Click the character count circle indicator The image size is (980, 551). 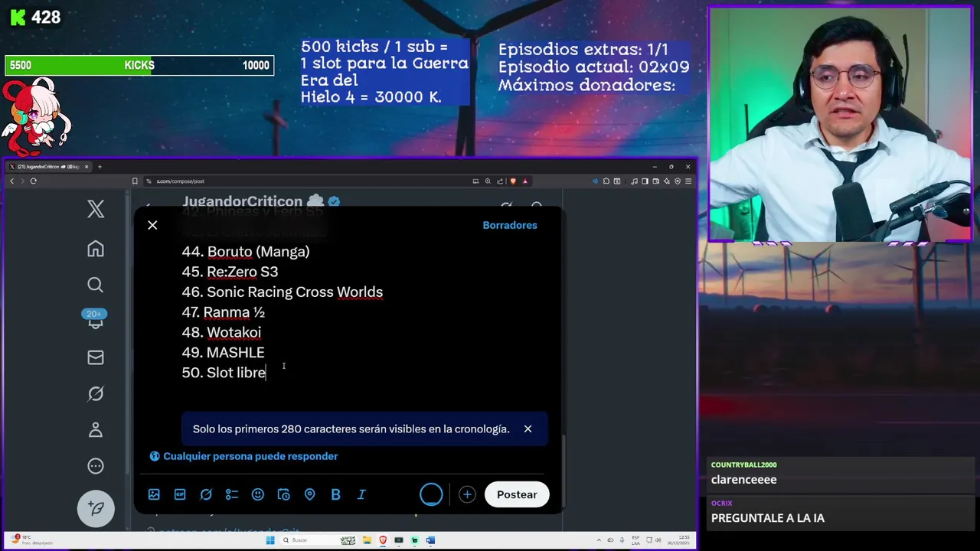[x=431, y=494]
